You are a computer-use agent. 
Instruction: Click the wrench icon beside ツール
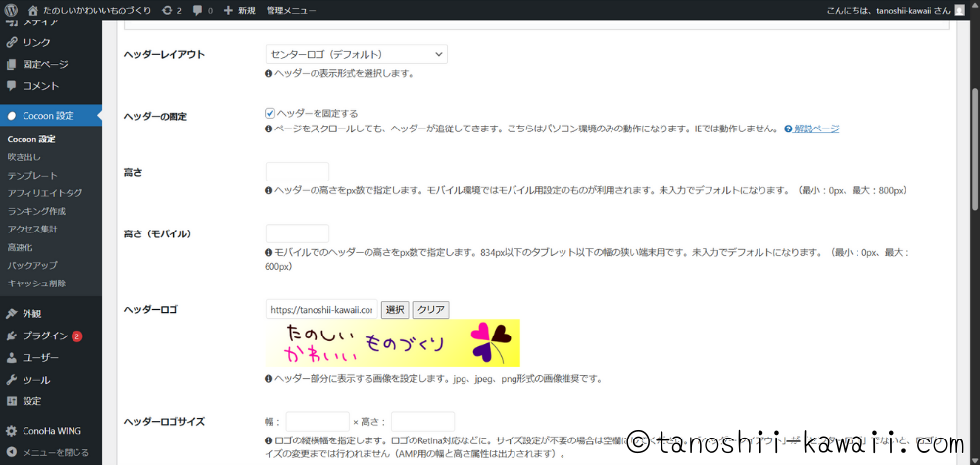tap(11, 380)
